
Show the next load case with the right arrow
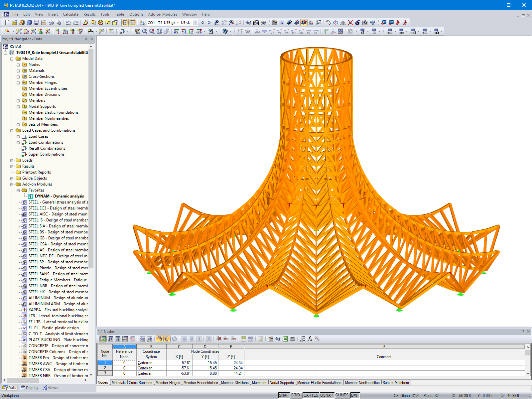pyautogui.click(x=209, y=23)
